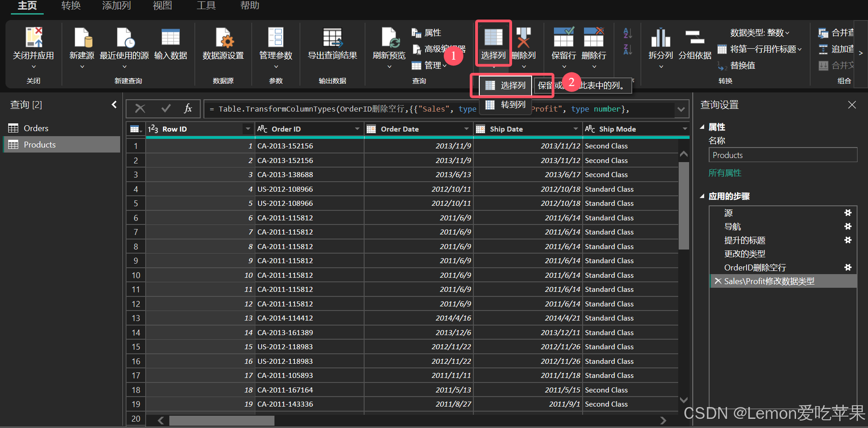Delete the Sales\Profit修改数据类型 step
Viewport: 868px width, 428px height.
point(718,281)
